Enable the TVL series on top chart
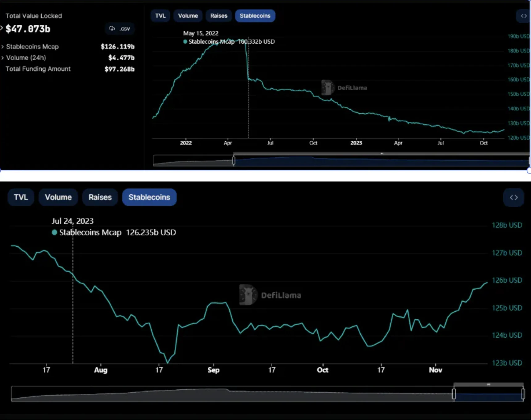 pos(160,16)
